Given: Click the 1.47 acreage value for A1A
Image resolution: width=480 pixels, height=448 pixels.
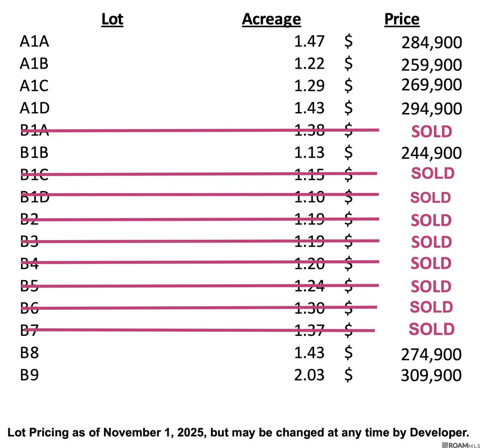Looking at the screenshot, I should (309, 41).
